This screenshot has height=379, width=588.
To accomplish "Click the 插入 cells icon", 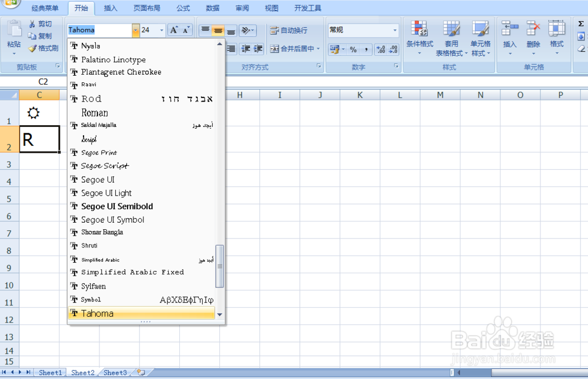I will (x=510, y=29).
